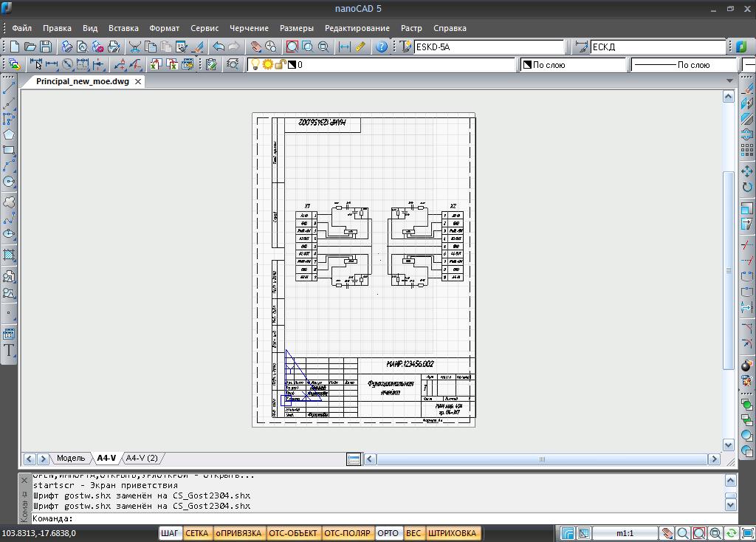Open the m1:1 scale selector

tap(625, 533)
